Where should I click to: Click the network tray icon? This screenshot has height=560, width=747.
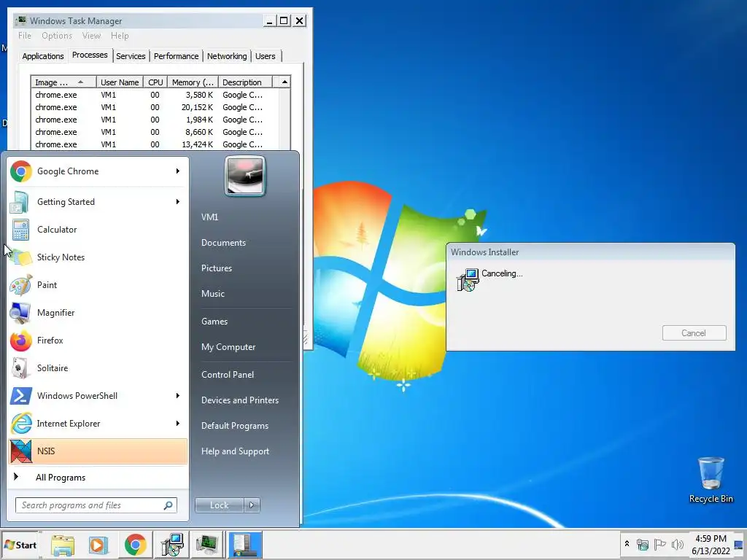643,544
